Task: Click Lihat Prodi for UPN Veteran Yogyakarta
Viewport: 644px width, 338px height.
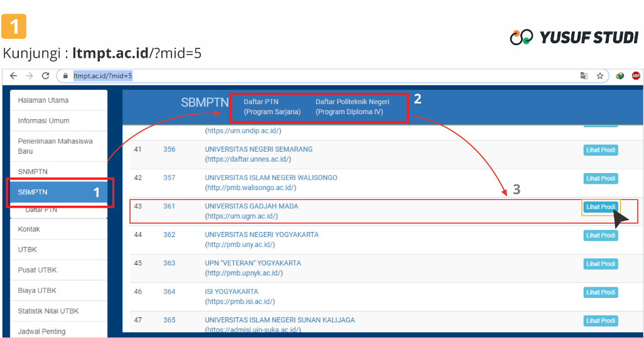Action: pos(601,264)
